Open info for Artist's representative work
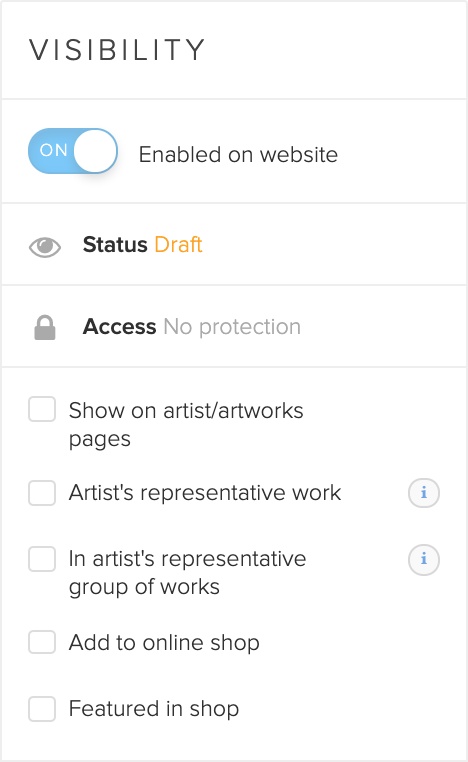468x762 pixels. pyautogui.click(x=424, y=493)
